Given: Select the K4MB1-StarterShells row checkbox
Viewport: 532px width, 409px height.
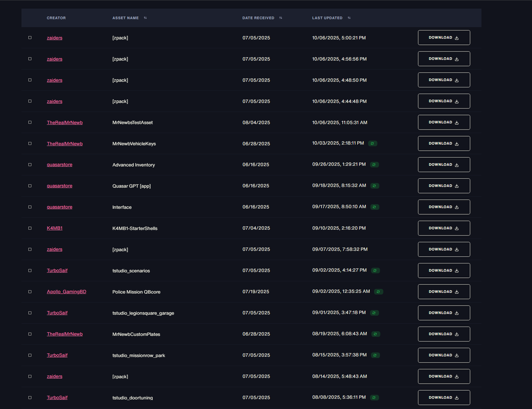Looking at the screenshot, I should click(30, 228).
